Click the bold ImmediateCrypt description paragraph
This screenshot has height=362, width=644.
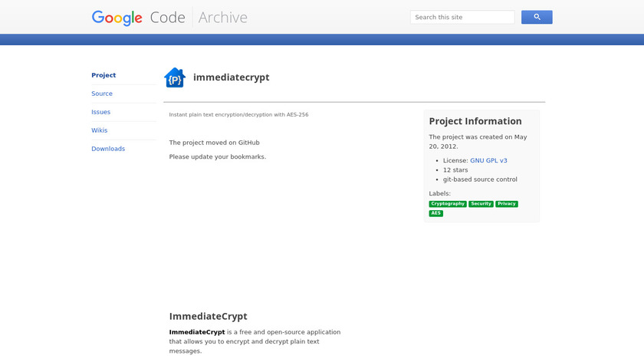pyautogui.click(x=255, y=341)
